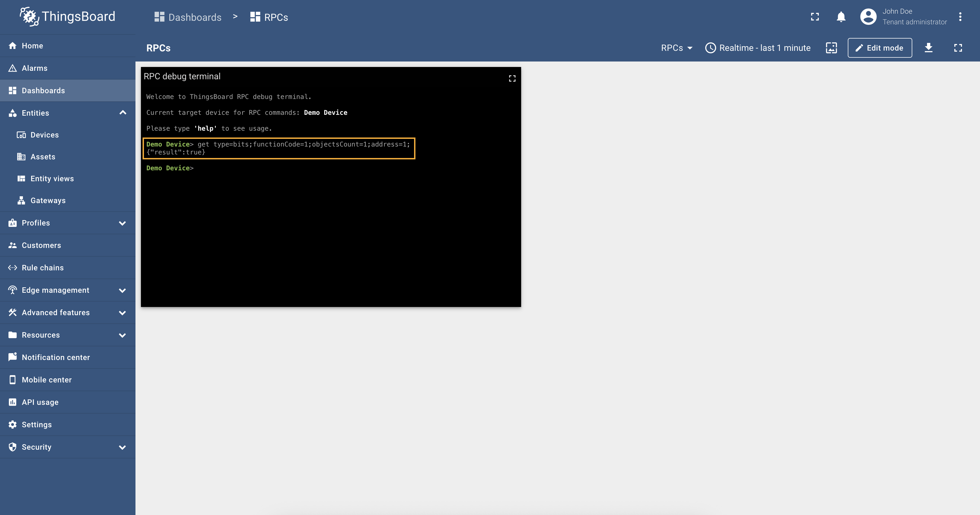The image size is (980, 515).
Task: Expand the Security section
Action: click(122, 447)
